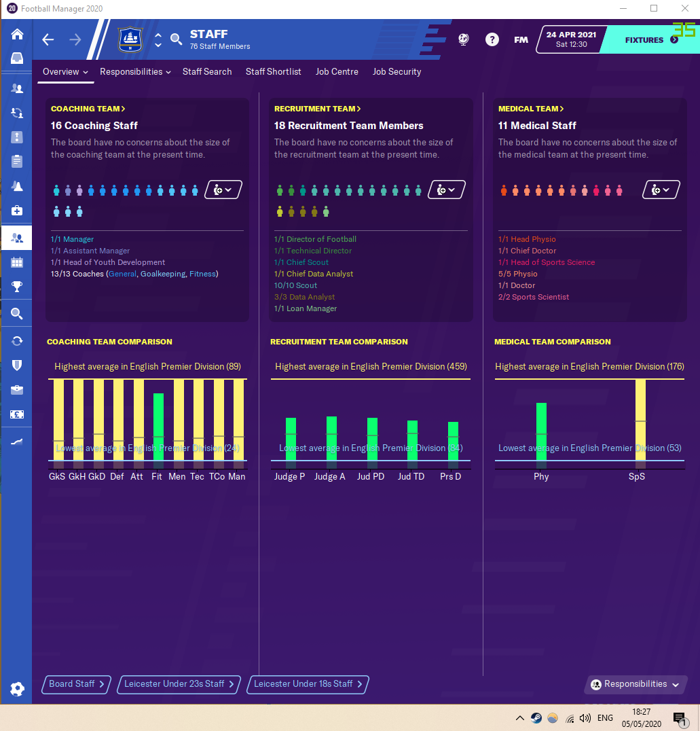Viewport: 700px width, 731px height.
Task: Open the Dynamics sidebar icon
Action: (17, 112)
